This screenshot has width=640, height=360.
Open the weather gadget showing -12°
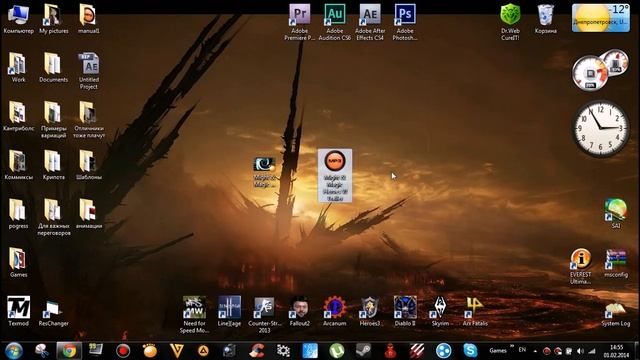(x=600, y=18)
